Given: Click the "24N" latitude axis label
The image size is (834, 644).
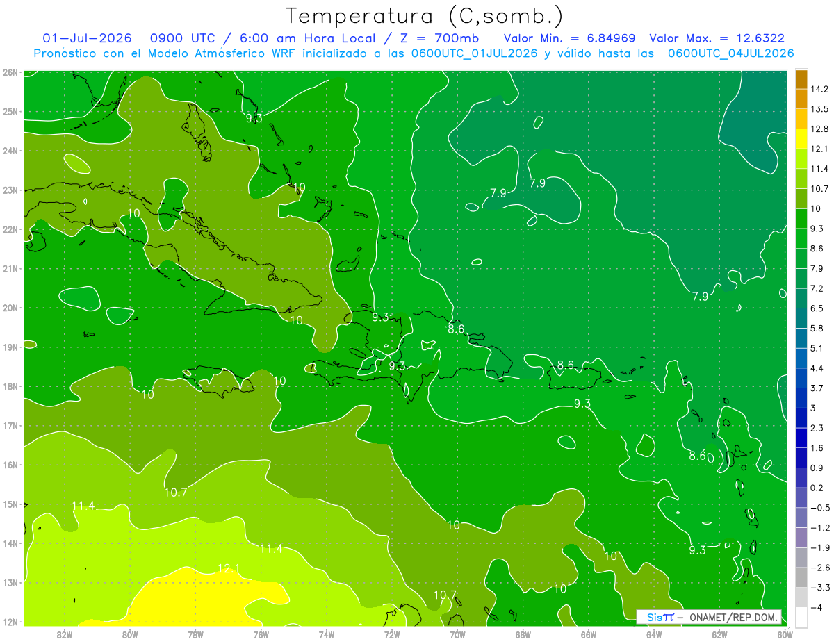Looking at the screenshot, I should point(10,151).
